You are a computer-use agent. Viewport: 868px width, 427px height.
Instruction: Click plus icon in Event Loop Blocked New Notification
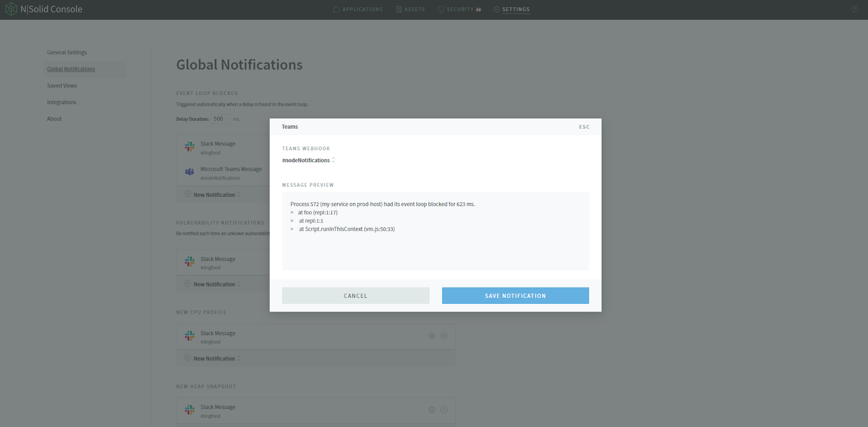pos(188,194)
